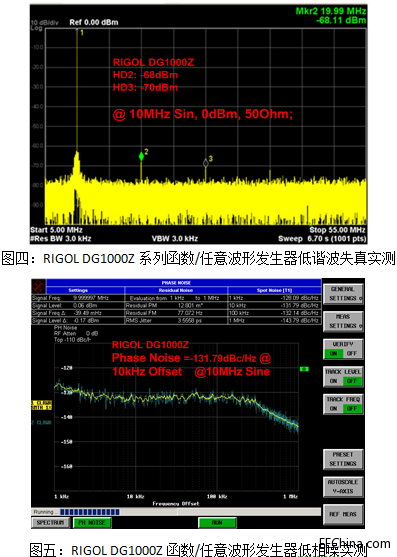Click the AUTOSCALE Y-AXIS button

(343, 487)
